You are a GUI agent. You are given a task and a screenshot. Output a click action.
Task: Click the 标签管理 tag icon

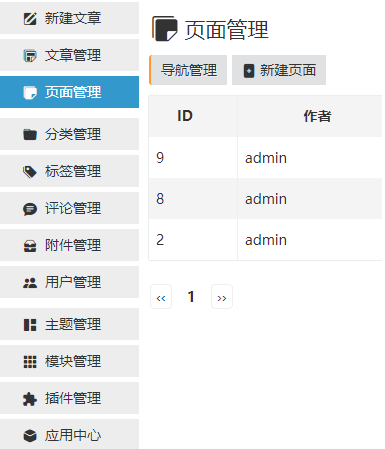30,171
